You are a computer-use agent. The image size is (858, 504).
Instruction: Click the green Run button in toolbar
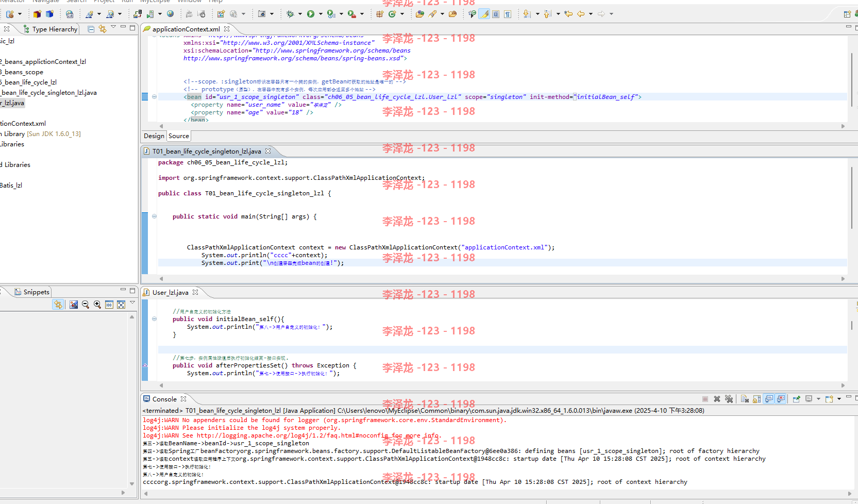tap(311, 14)
